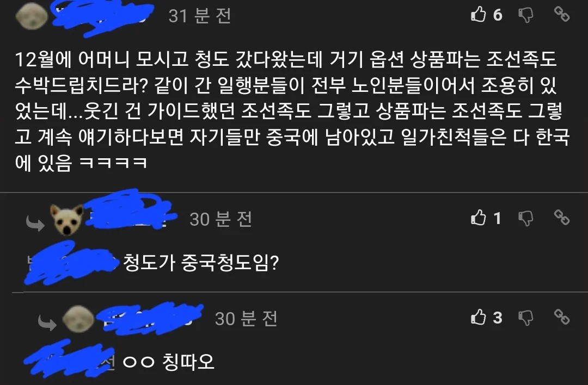Like the 칭따오 reply with 3 likes
This screenshot has width=588, height=385.
pyautogui.click(x=478, y=317)
